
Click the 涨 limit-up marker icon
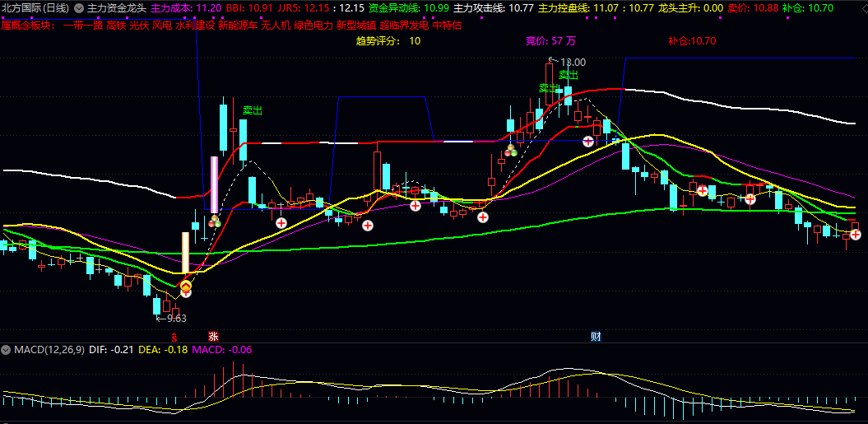[213, 337]
